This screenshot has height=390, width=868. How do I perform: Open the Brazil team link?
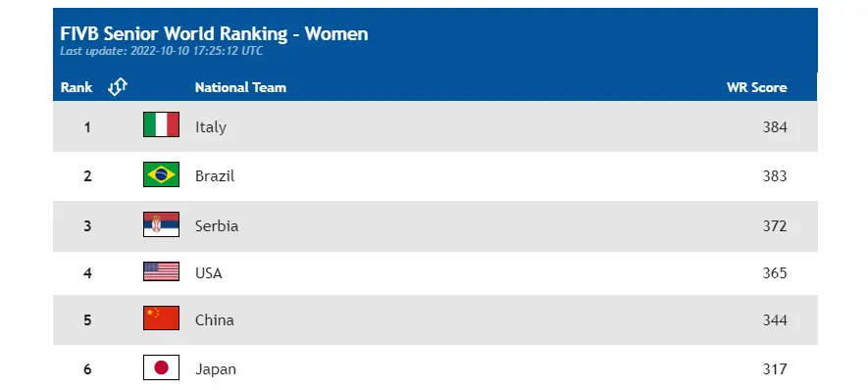coord(215,176)
